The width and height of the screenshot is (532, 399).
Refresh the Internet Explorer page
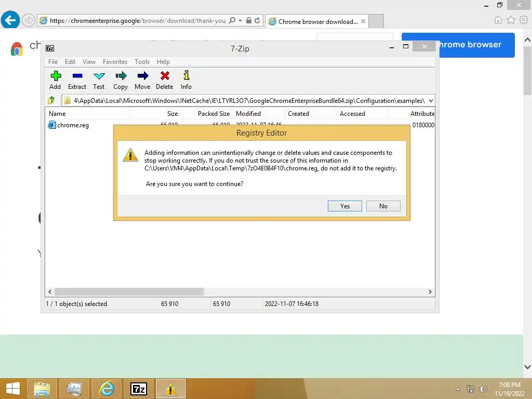click(x=257, y=21)
